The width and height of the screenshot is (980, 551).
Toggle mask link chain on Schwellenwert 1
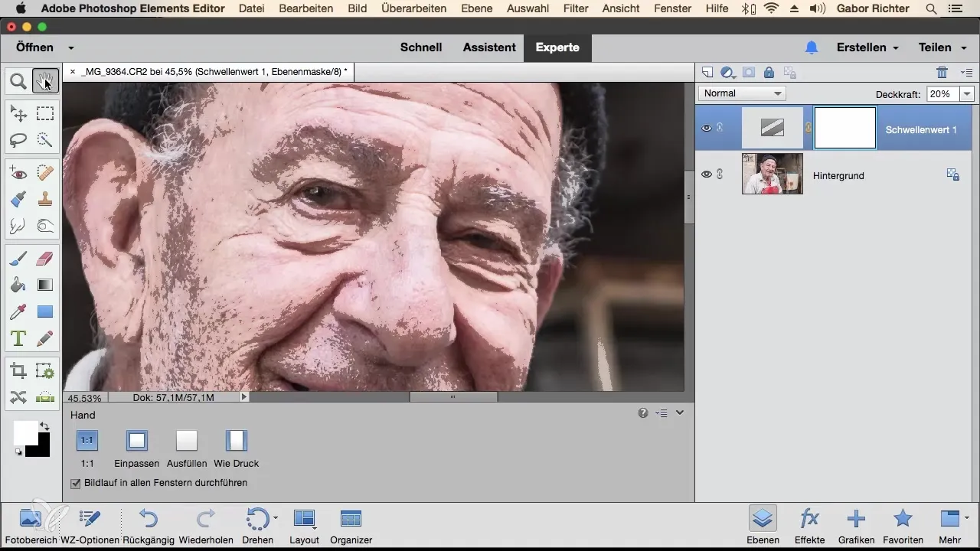808,128
